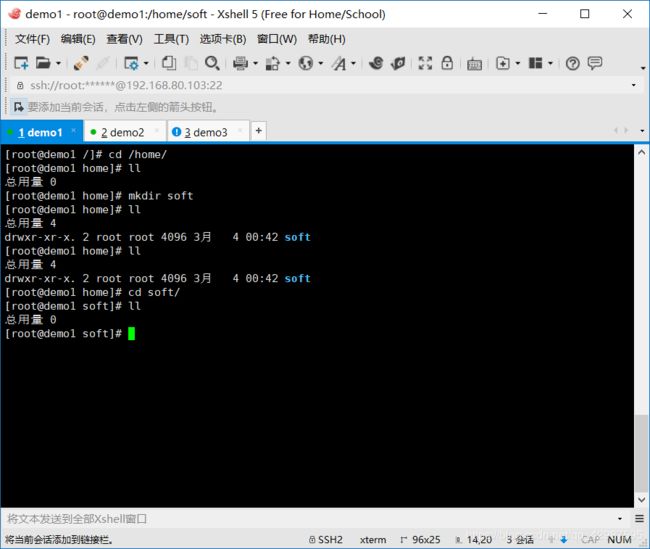Screen dimensions: 650x549
Task: Click the xterm status bar entry
Action: point(373,539)
